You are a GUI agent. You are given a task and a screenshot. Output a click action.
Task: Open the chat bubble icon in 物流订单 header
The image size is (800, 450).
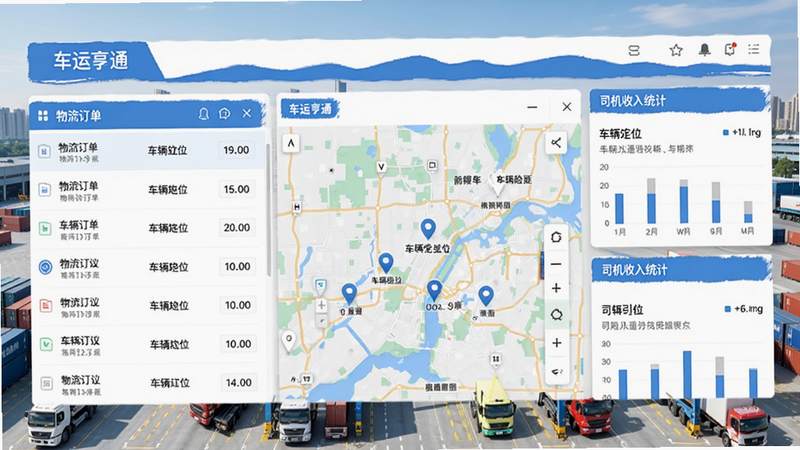tap(224, 113)
